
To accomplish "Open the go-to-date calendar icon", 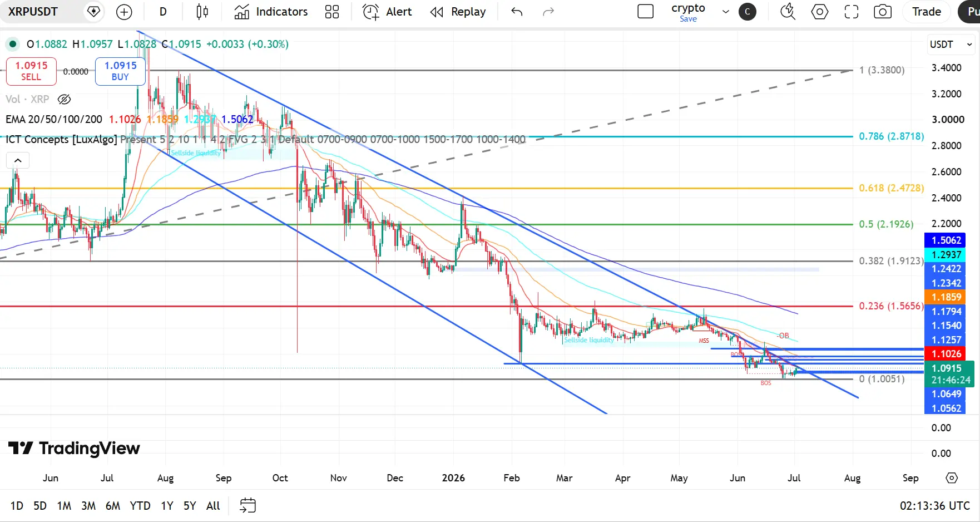I will (248, 505).
